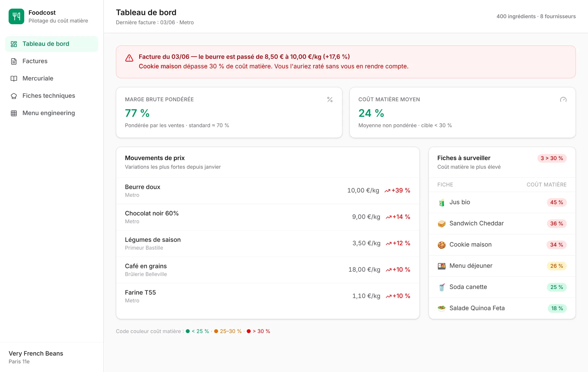Open Menu engineering in the sidebar
Image resolution: width=588 pixels, height=372 pixels.
pos(52,113)
